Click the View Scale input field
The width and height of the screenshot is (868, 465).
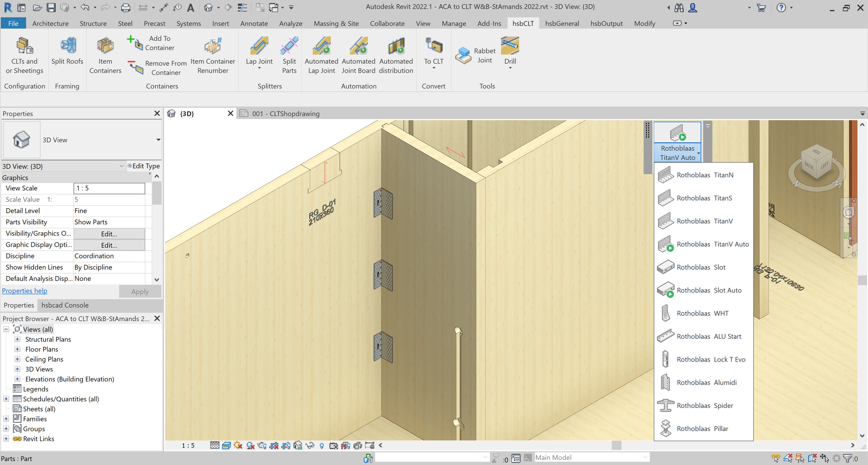[109, 188]
